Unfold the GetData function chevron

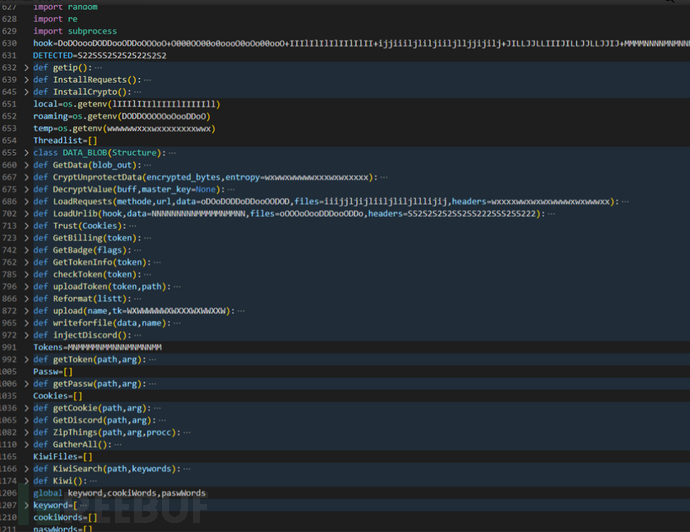point(26,165)
